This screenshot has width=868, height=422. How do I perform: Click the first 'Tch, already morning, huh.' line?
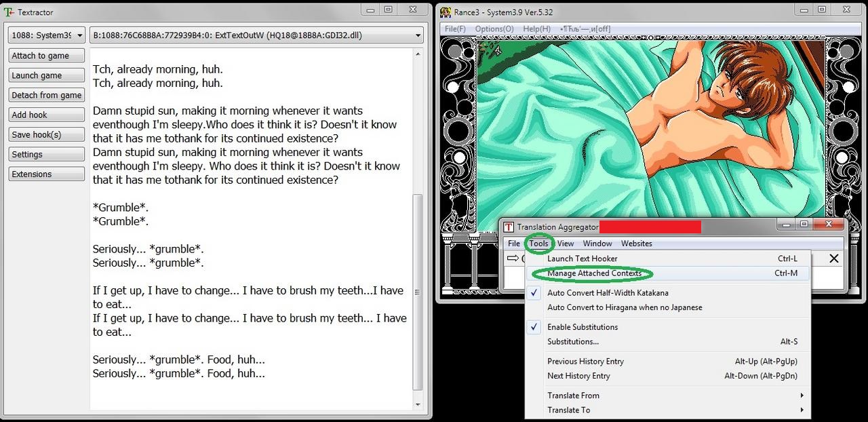[157, 69]
